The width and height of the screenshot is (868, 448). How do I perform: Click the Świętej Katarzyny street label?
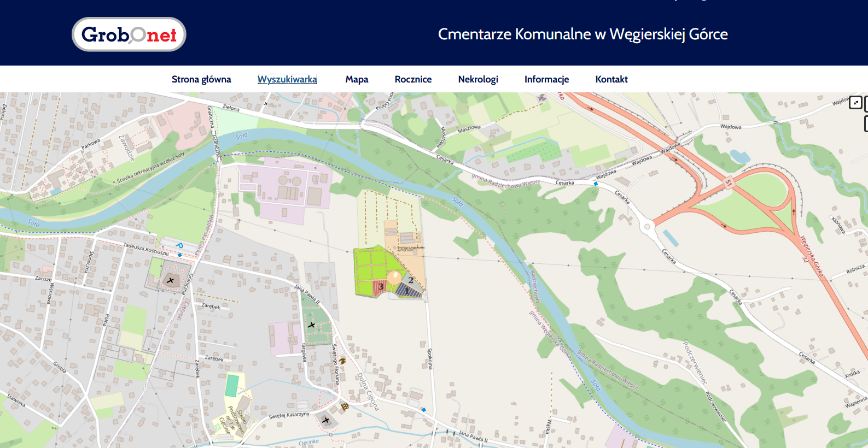(289, 415)
